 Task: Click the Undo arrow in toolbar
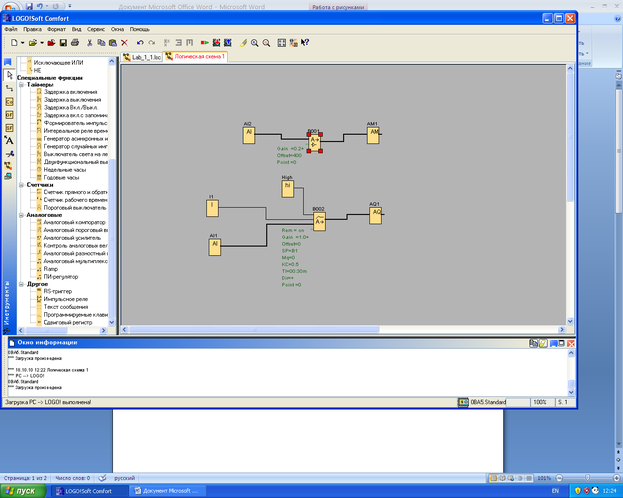click(139, 43)
